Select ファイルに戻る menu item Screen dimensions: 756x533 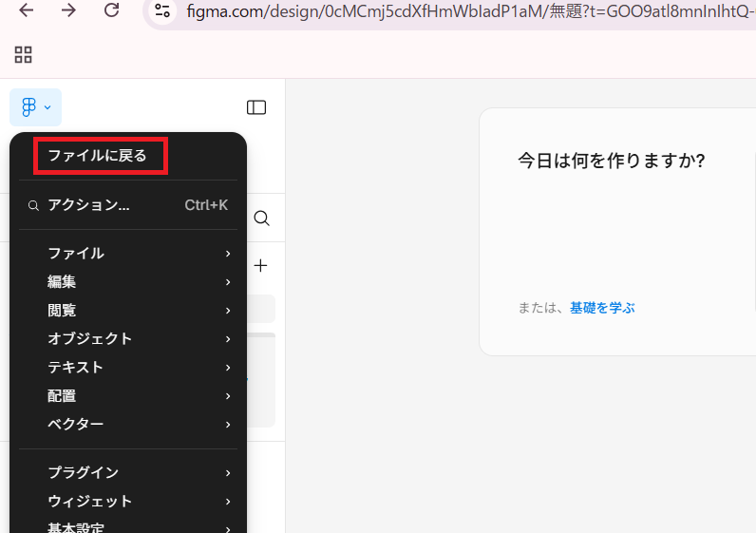click(98, 156)
